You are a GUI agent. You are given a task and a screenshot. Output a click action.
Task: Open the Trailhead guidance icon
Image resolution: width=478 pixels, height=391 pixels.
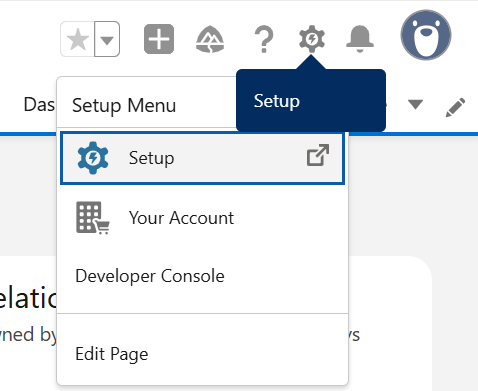pos(210,39)
